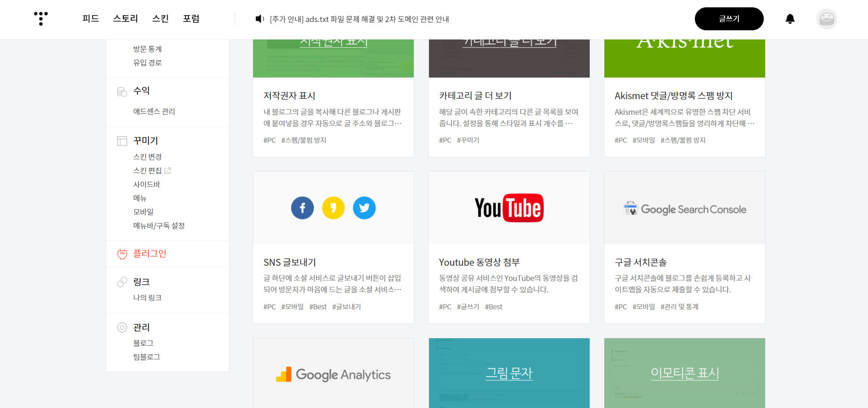This screenshot has width=868, height=408.
Task: Open 스토리 in the top navigation
Action: coord(125,18)
